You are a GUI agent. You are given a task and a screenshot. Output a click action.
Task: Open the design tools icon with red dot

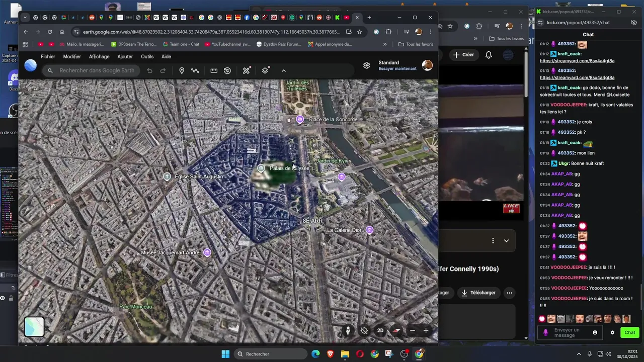247,71
